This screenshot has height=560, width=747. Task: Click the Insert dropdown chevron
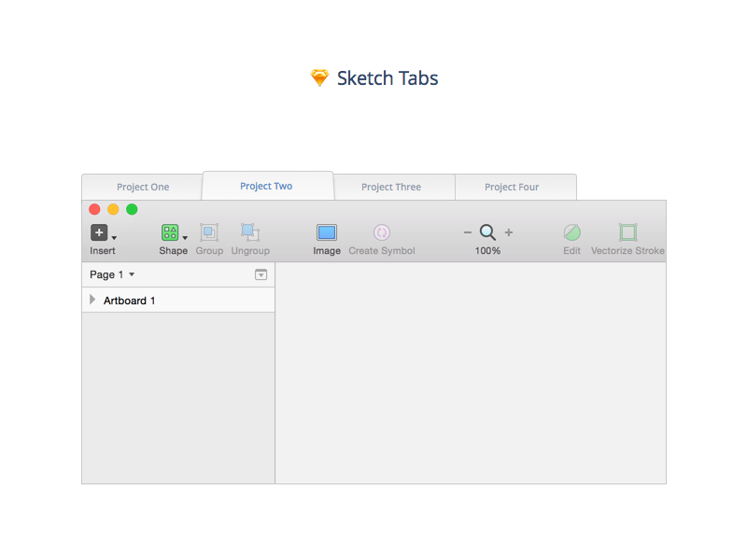[x=112, y=236]
